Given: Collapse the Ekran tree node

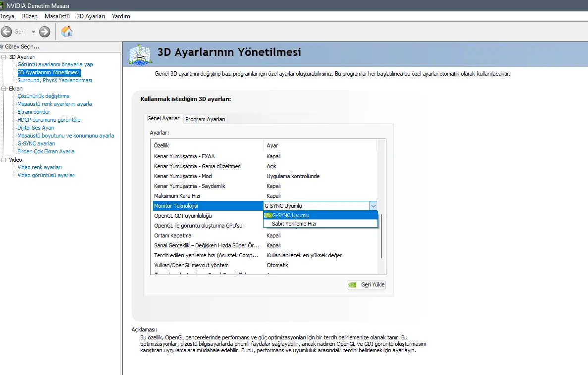Looking at the screenshot, I should coord(4,89).
